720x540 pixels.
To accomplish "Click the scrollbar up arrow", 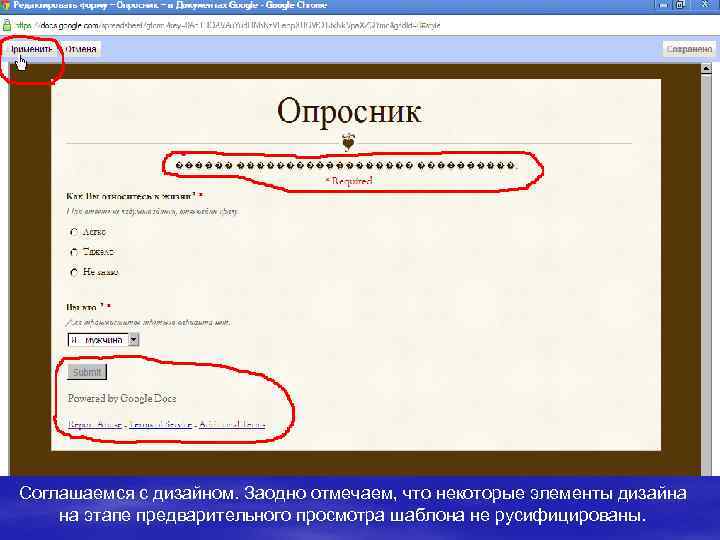I will [706, 69].
